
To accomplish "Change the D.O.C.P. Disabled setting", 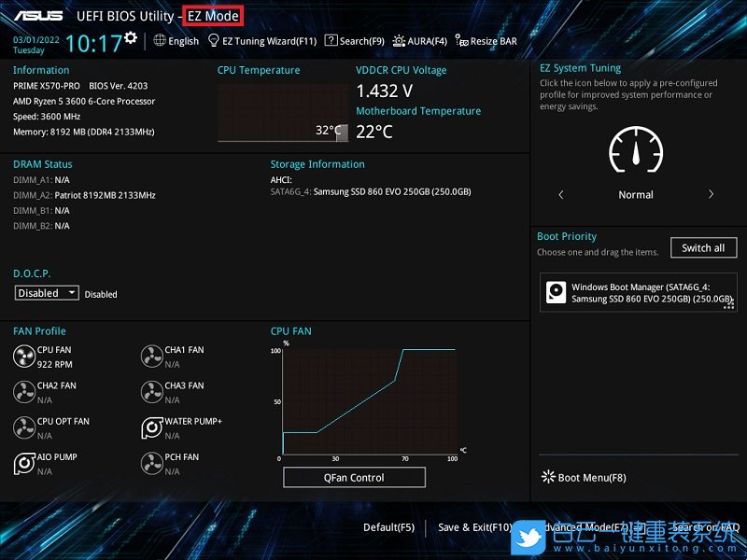I will click(45, 292).
